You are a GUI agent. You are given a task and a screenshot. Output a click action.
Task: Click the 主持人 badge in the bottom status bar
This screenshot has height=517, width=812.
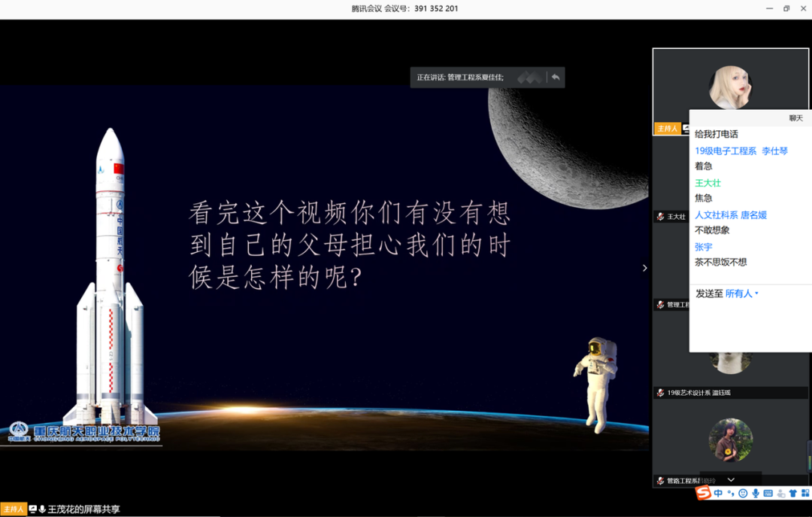point(13,509)
